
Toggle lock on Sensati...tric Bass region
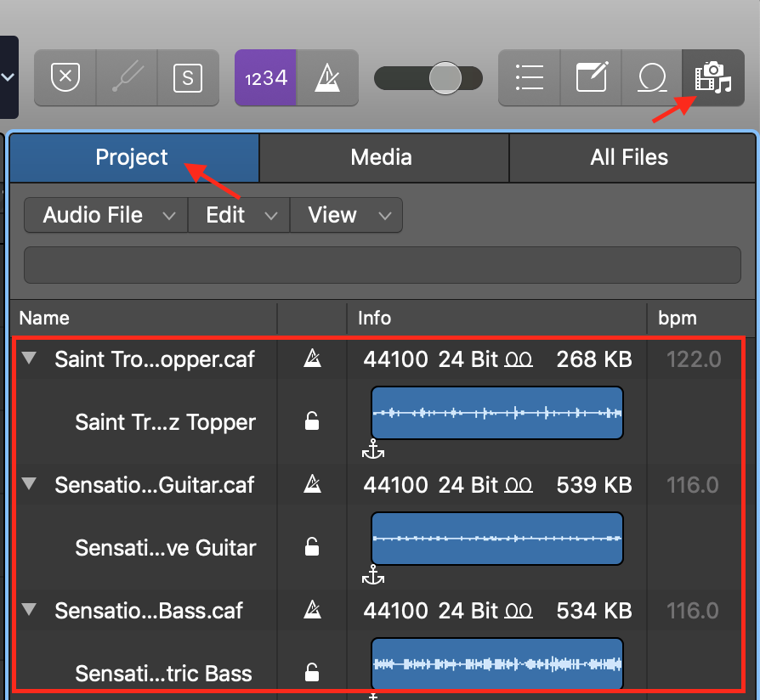[312, 672]
